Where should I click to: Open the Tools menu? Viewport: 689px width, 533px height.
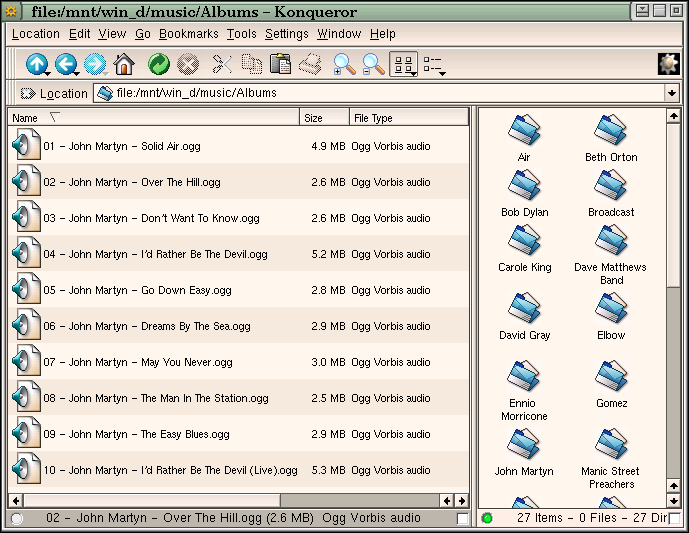pyautogui.click(x=241, y=34)
